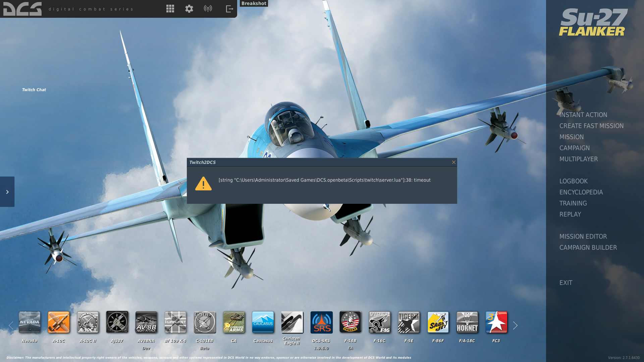This screenshot has width=644, height=362.
Task: Select the FC3 module icon
Action: pyautogui.click(x=496, y=322)
